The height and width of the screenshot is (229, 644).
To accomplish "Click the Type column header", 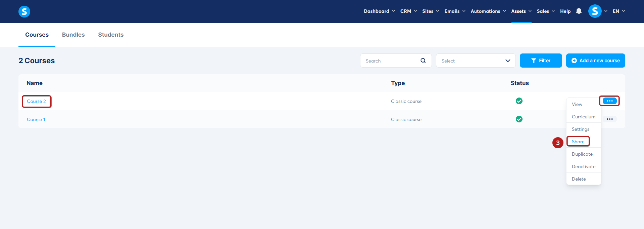I will (x=398, y=83).
